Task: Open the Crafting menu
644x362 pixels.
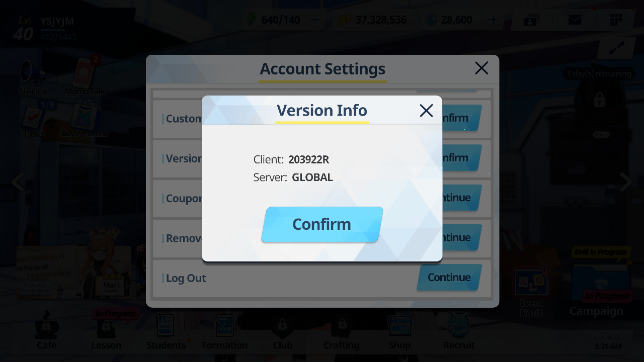Action: 342,331
